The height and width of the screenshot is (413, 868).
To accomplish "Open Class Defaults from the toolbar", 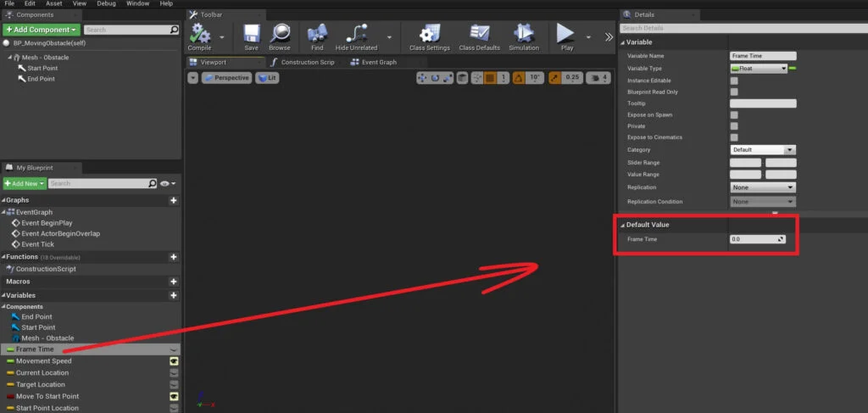I will (479, 36).
